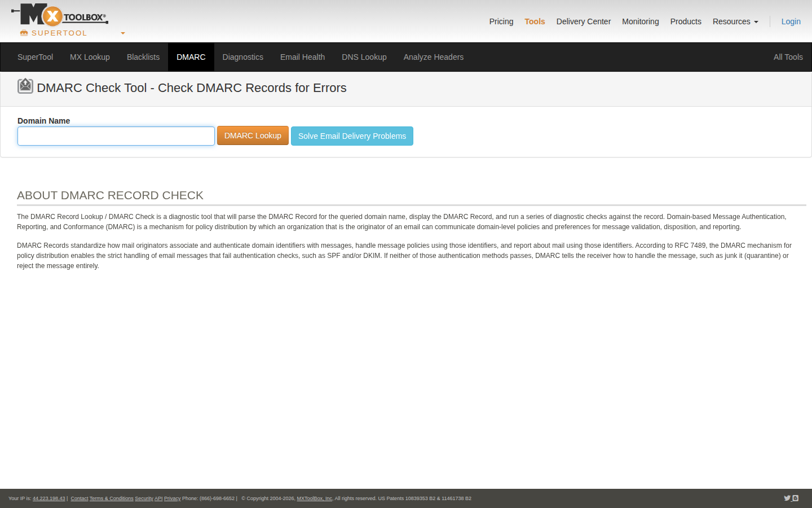Expand the SuperTool dropdown arrow
This screenshot has width=812, height=508.
point(123,33)
